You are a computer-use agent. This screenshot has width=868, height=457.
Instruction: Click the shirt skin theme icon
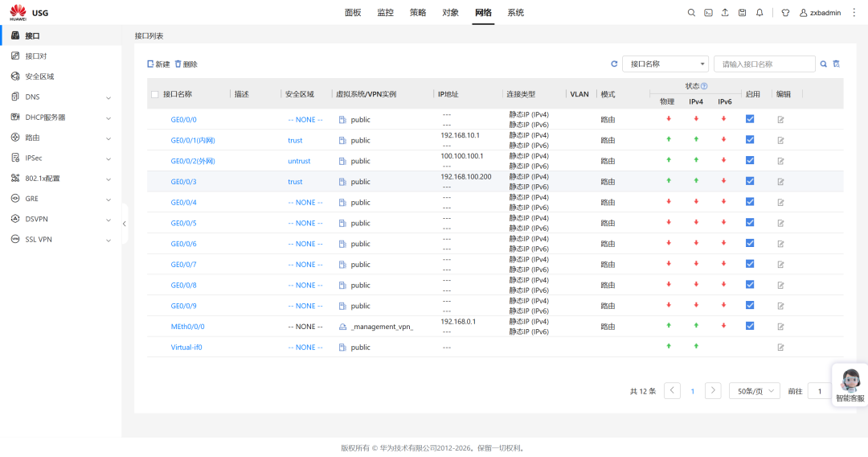785,13
